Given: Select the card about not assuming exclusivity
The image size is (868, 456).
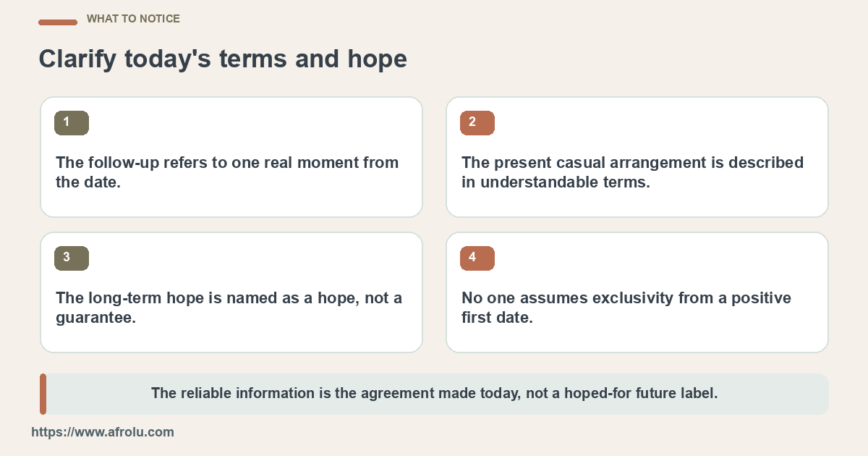Looking at the screenshot, I should pyautogui.click(x=637, y=292).
